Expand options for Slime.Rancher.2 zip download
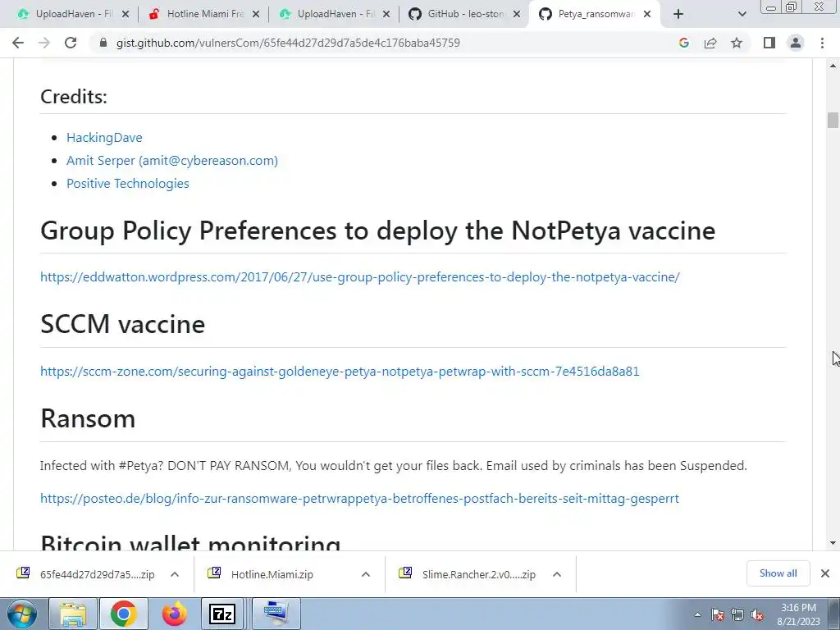 (557, 574)
